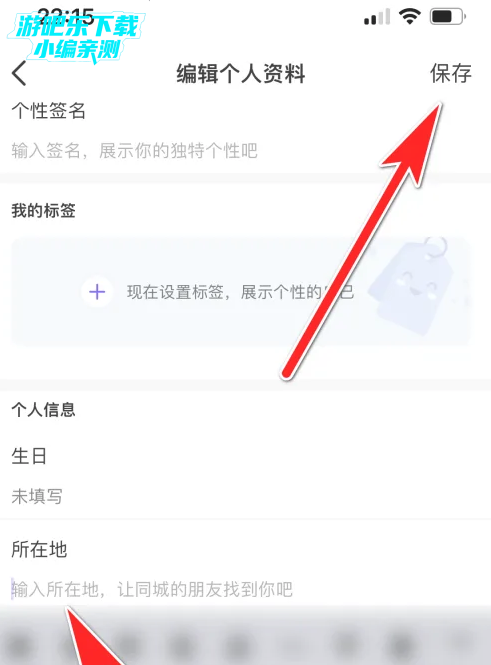This screenshot has height=665, width=491.
Task: Tap the 编辑个人资料 page title
Action: [x=241, y=73]
